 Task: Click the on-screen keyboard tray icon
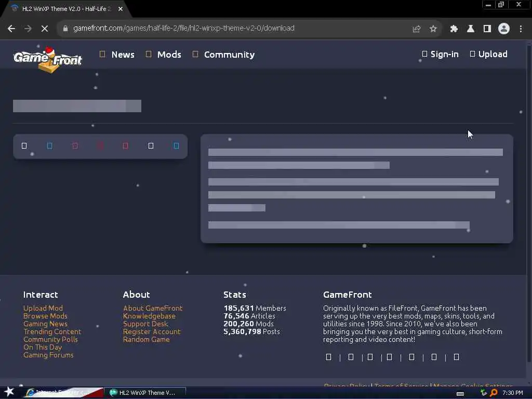tap(460, 394)
